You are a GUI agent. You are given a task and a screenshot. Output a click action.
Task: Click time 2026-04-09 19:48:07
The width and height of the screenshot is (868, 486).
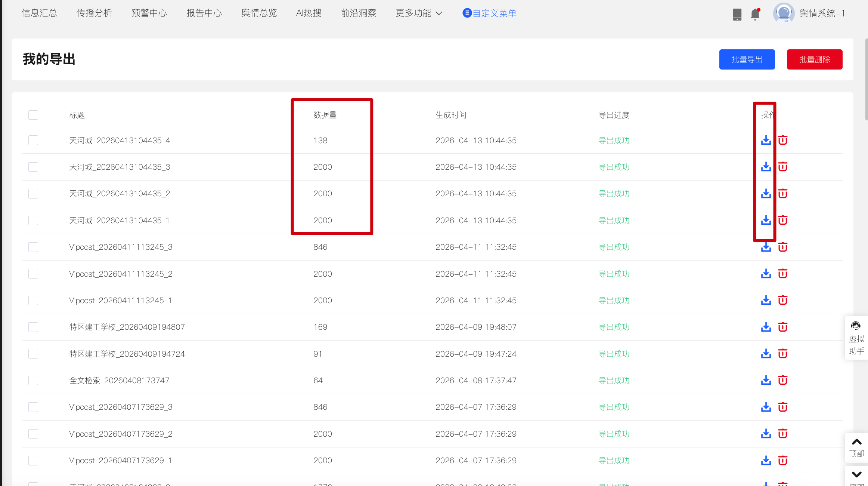click(476, 327)
